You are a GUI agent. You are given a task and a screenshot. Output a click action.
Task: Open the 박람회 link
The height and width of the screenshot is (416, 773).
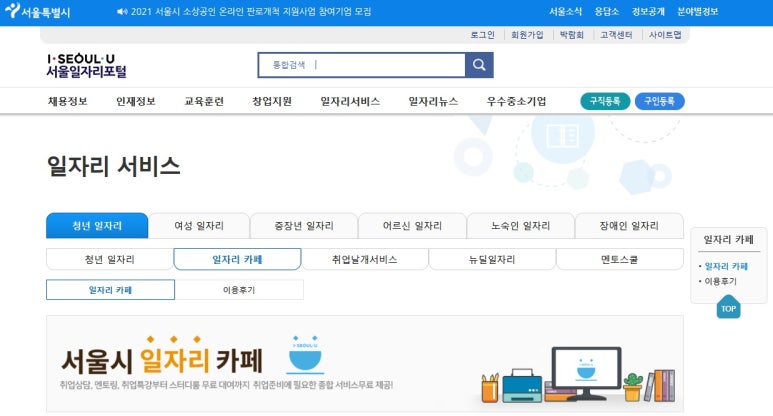[x=571, y=35]
